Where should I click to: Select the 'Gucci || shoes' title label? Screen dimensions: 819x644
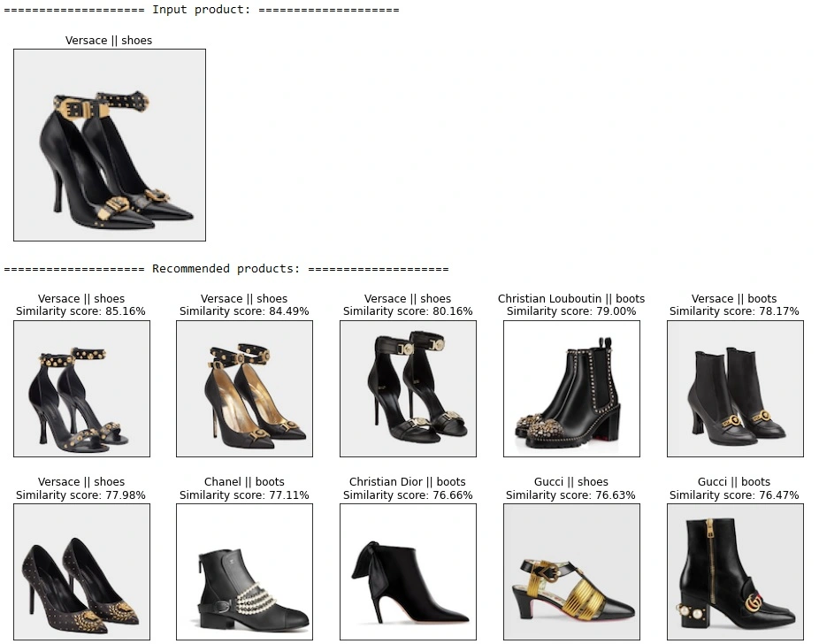pos(571,482)
